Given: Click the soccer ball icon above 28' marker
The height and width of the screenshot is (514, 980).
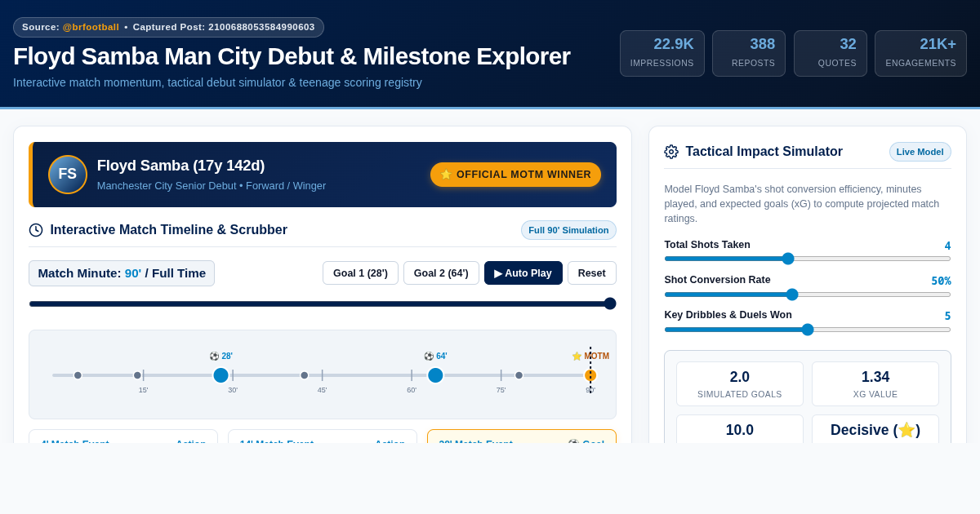Looking at the screenshot, I should coord(214,357).
